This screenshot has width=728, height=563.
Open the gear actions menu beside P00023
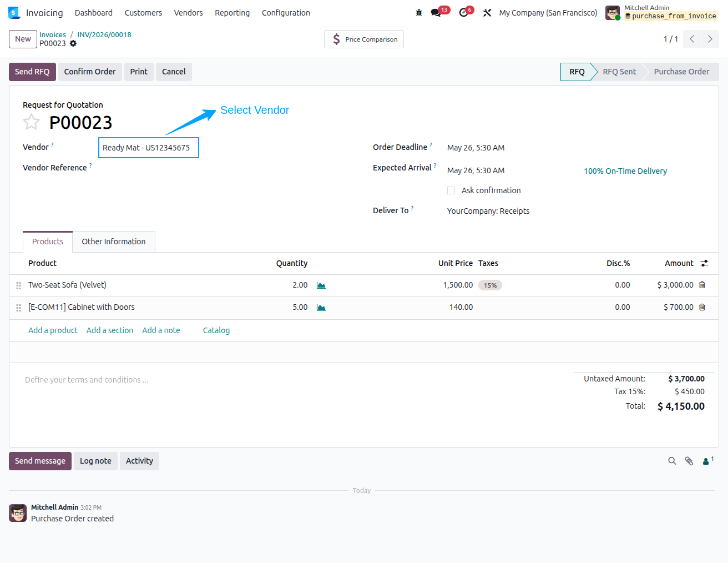[x=73, y=43]
